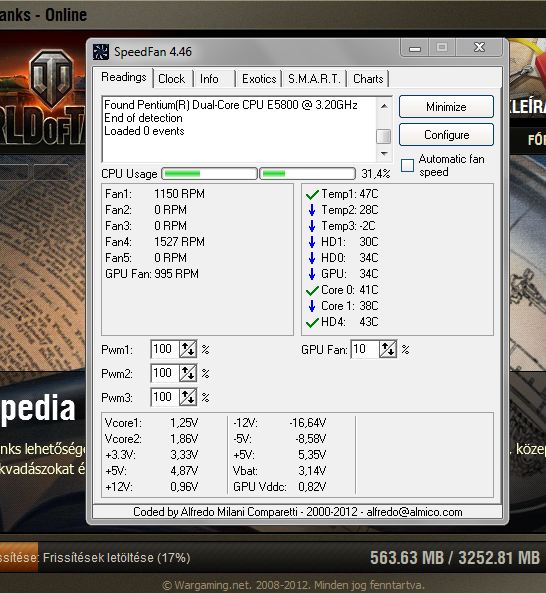The width and height of the screenshot is (546, 593).
Task: Click the blue down arrow beside HD0
Action: (312, 258)
